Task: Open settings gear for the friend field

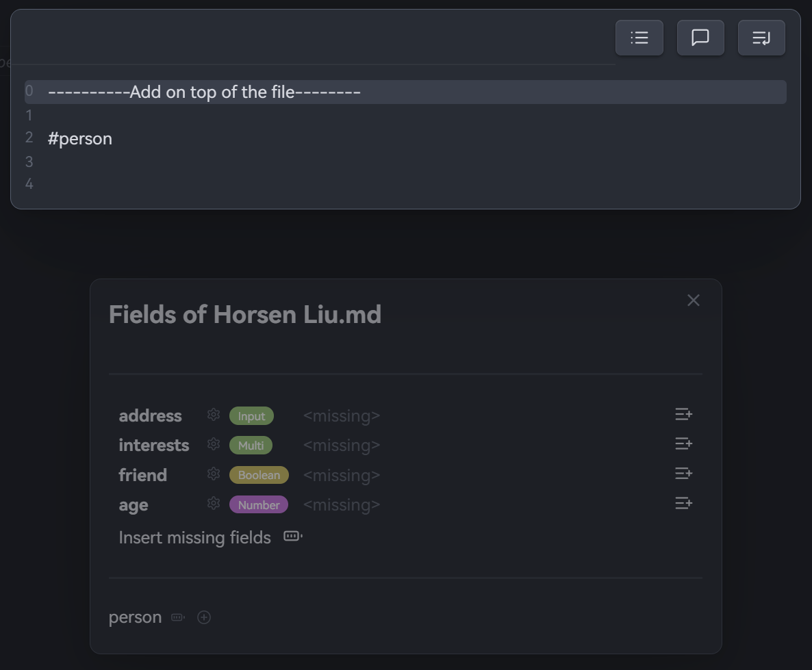Action: [214, 474]
